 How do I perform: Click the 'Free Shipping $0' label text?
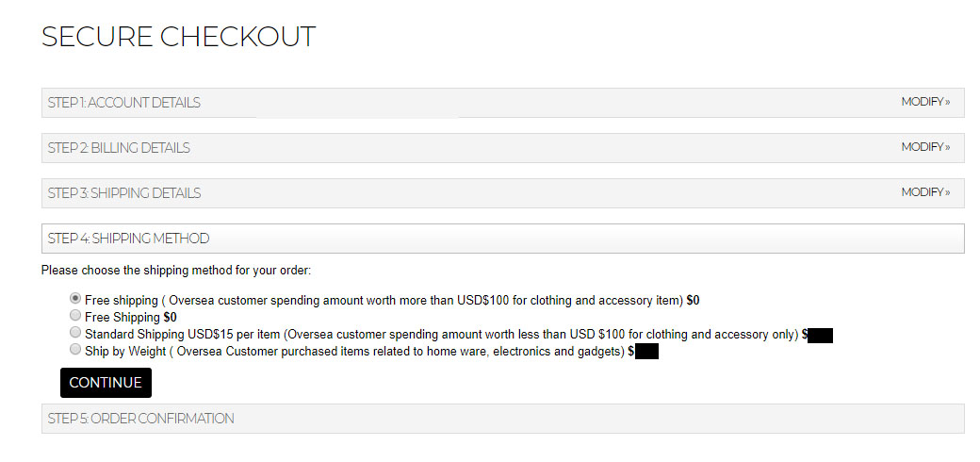(130, 318)
